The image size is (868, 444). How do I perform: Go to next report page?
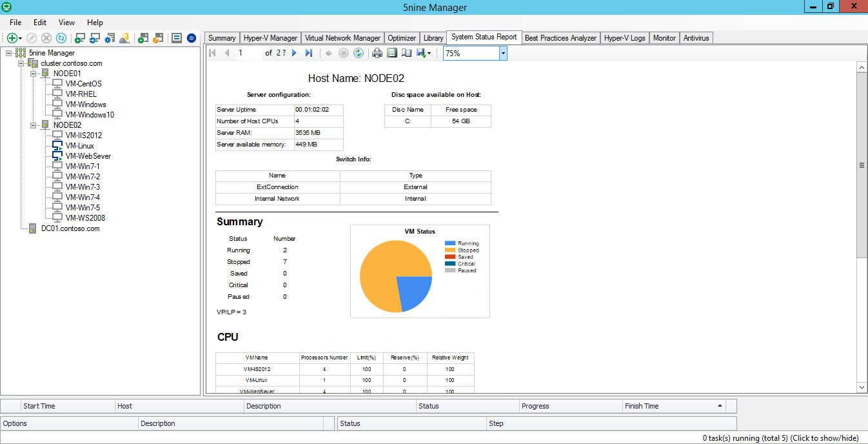click(294, 53)
